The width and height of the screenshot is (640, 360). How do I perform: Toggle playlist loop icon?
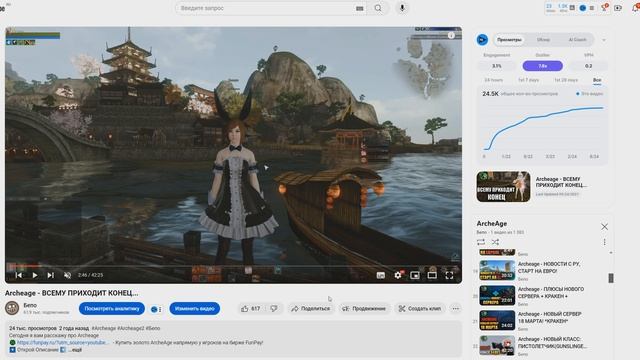[x=481, y=242]
